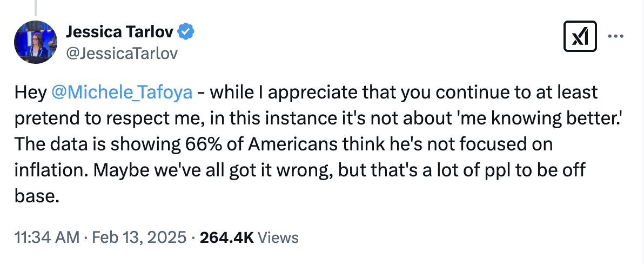Open the three-dot More options menu
644x264 pixels.
click(615, 37)
